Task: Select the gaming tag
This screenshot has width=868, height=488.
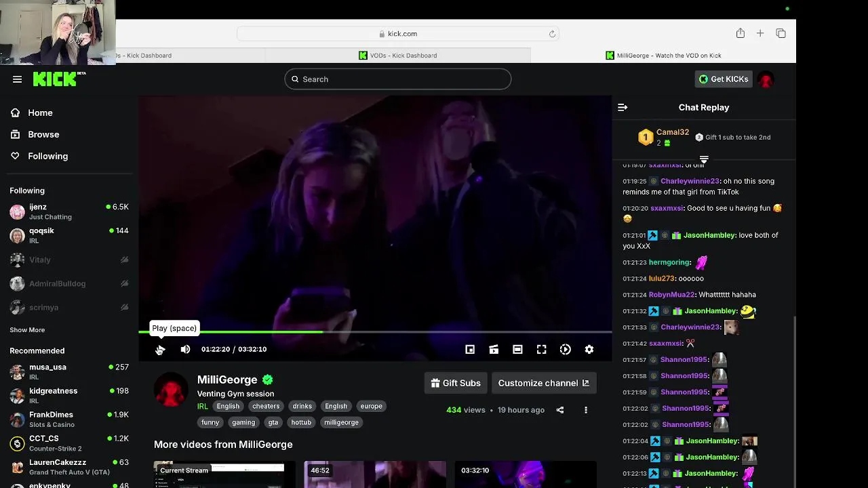Action: (243, 422)
